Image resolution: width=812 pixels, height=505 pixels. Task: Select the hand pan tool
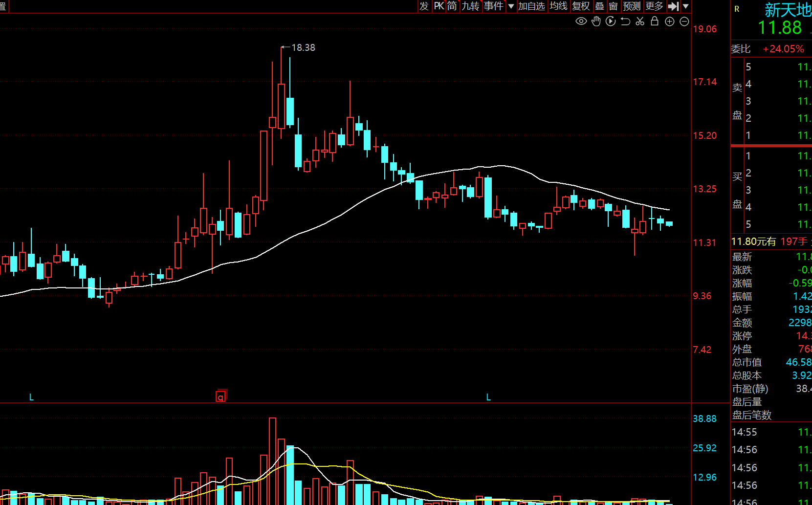point(596,21)
